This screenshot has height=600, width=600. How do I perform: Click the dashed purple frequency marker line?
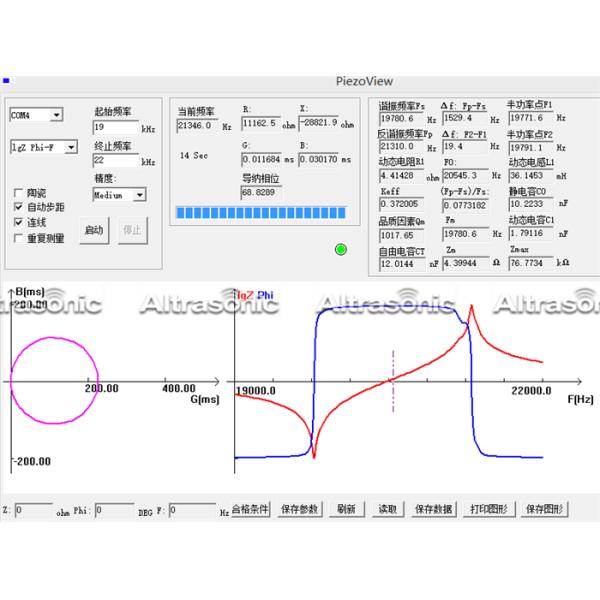(x=393, y=381)
